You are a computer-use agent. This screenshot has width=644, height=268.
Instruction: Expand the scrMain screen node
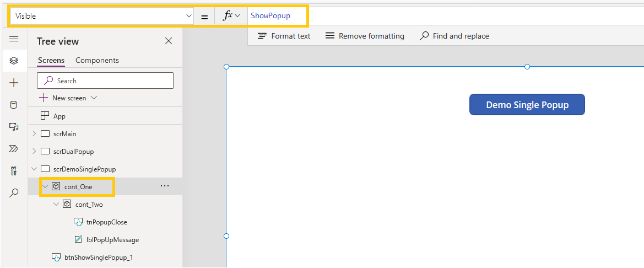tap(34, 133)
